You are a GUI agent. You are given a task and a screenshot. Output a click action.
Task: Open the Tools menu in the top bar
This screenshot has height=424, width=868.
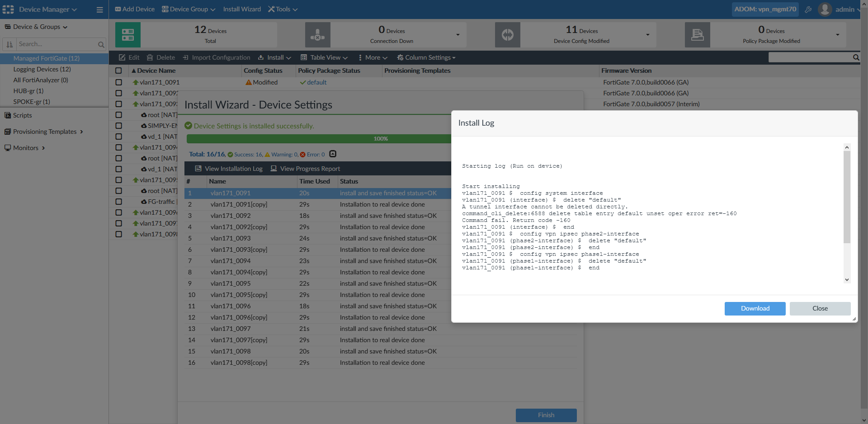click(x=282, y=9)
